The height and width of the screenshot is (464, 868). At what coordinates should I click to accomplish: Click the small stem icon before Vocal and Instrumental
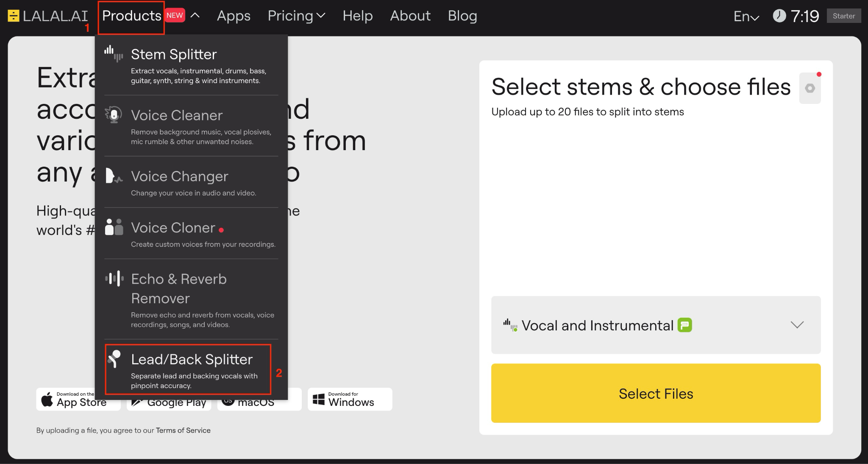[x=510, y=325]
